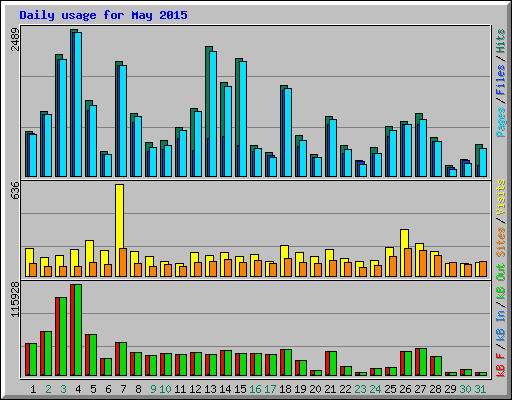The height and width of the screenshot is (400, 512).
Task: Click day label 14 on the x-axis
Action: click(225, 389)
